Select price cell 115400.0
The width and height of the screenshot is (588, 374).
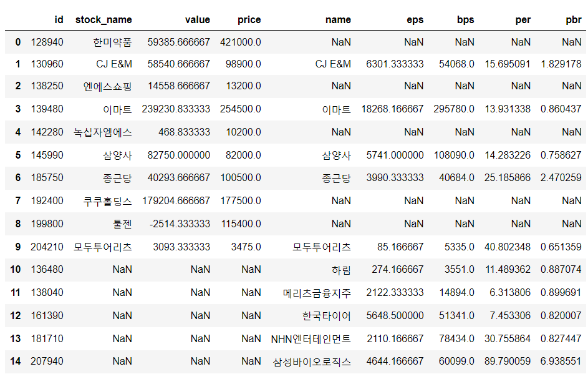click(x=241, y=224)
